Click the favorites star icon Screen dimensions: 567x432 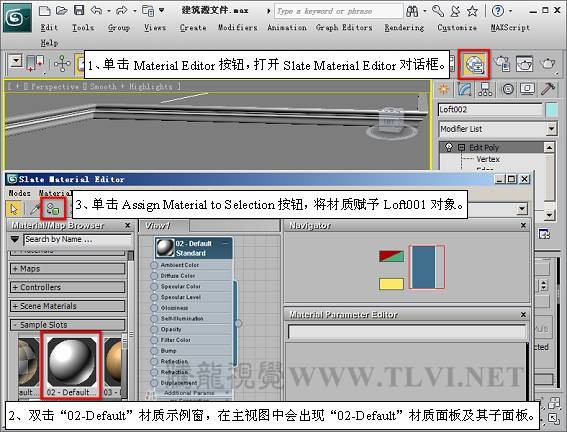(472, 11)
